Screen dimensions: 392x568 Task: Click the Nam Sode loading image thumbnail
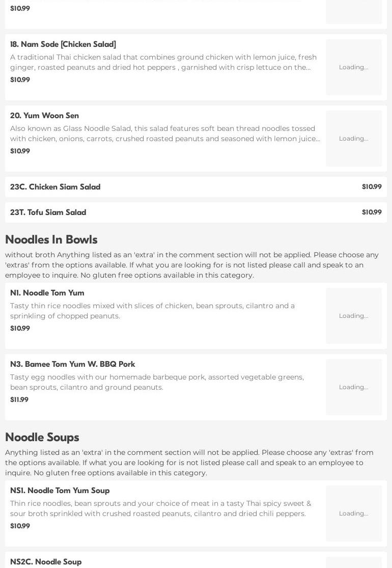click(x=353, y=67)
